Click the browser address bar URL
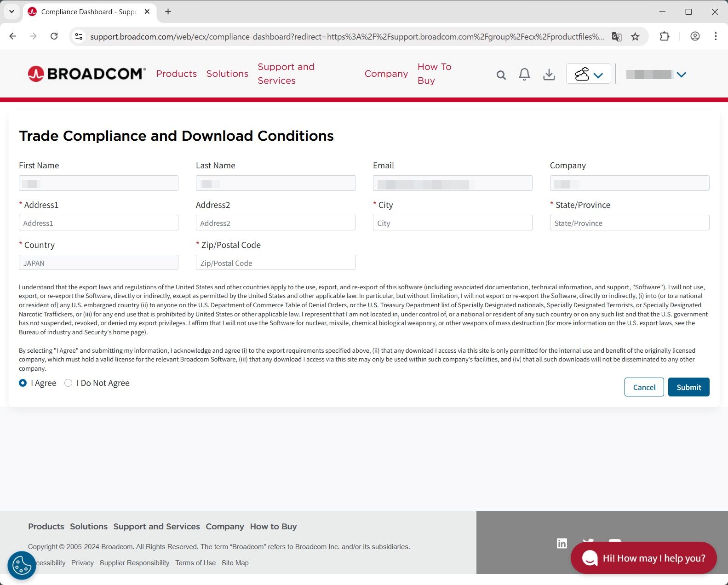 click(347, 36)
